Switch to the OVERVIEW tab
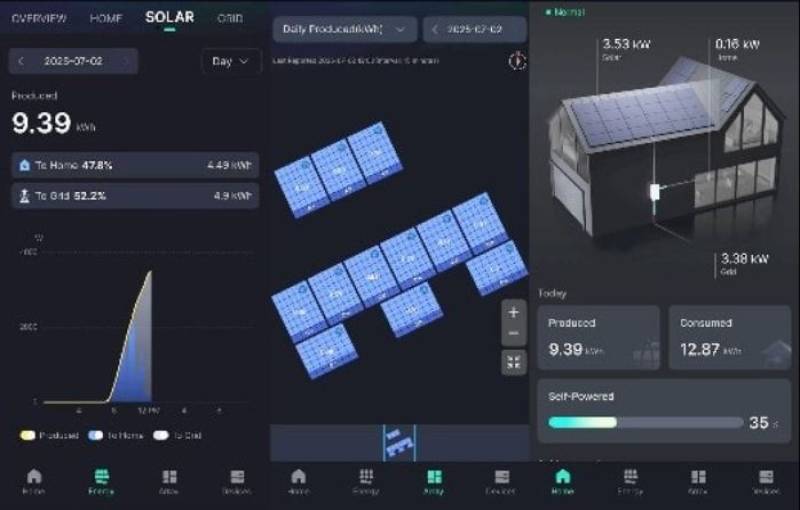The width and height of the screenshot is (800, 510). [x=39, y=18]
